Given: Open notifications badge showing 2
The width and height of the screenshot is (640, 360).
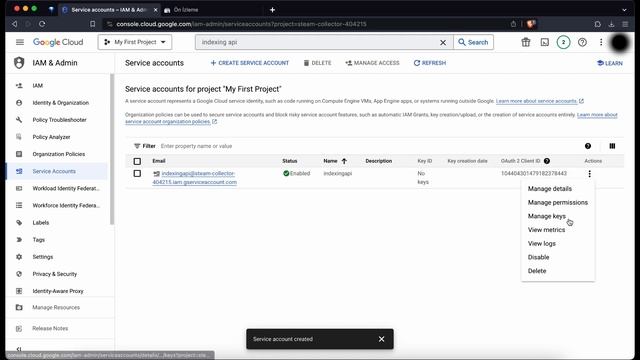Looking at the screenshot, I should pos(563,42).
